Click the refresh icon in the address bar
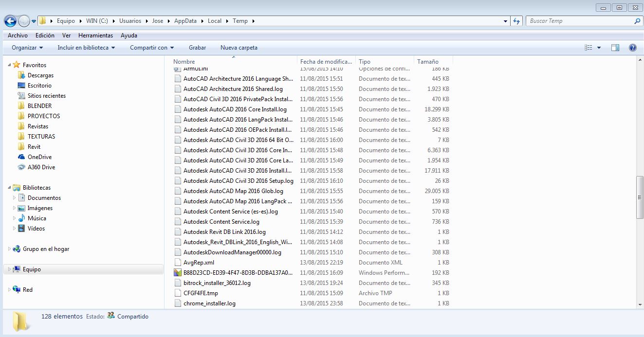 pyautogui.click(x=517, y=20)
